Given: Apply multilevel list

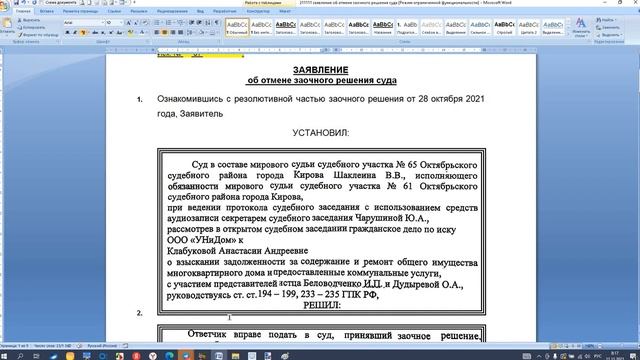Looking at the screenshot, I should pyautogui.click(x=181, y=22).
